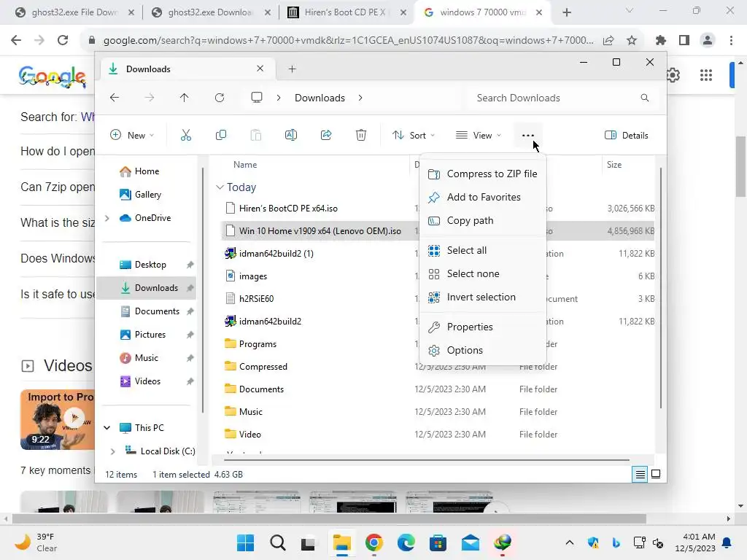Click the Share icon in Explorer toolbar
This screenshot has height=560, width=747.
pos(326,135)
